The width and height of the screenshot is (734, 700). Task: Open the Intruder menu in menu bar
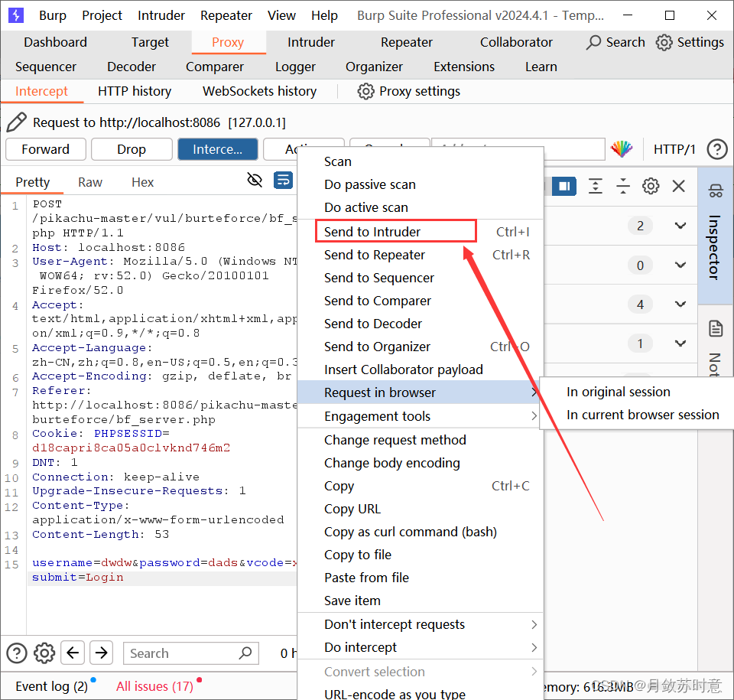click(161, 15)
